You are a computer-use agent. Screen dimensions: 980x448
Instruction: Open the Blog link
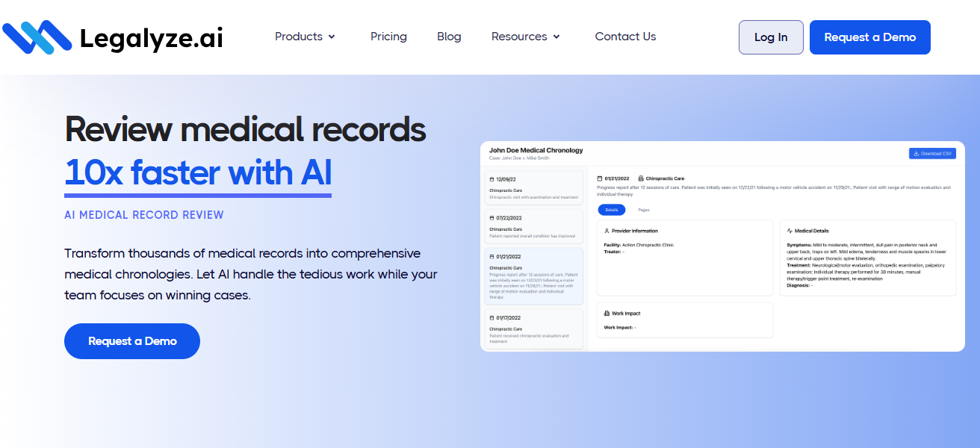[x=449, y=37]
